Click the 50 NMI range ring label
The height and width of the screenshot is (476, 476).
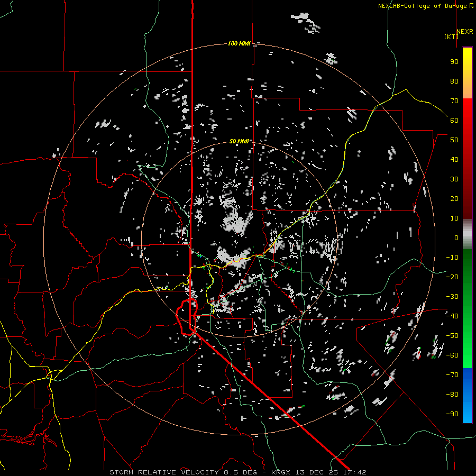[239, 141]
